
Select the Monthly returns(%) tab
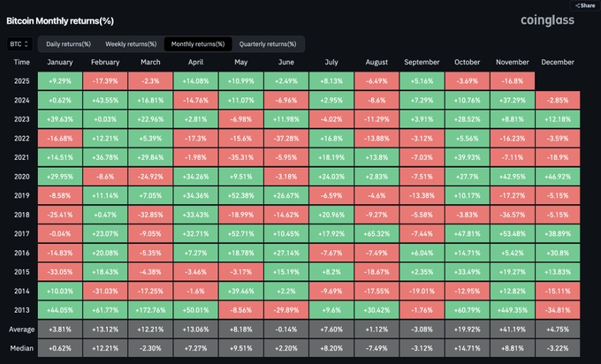click(198, 43)
